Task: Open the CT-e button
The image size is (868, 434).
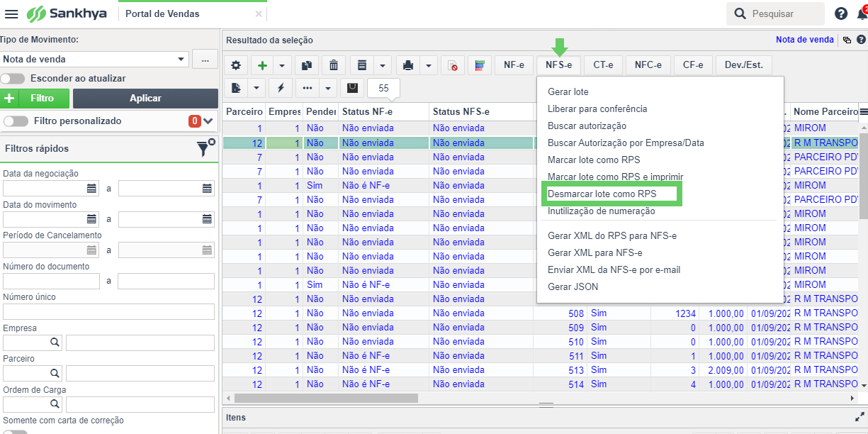Action: click(603, 65)
